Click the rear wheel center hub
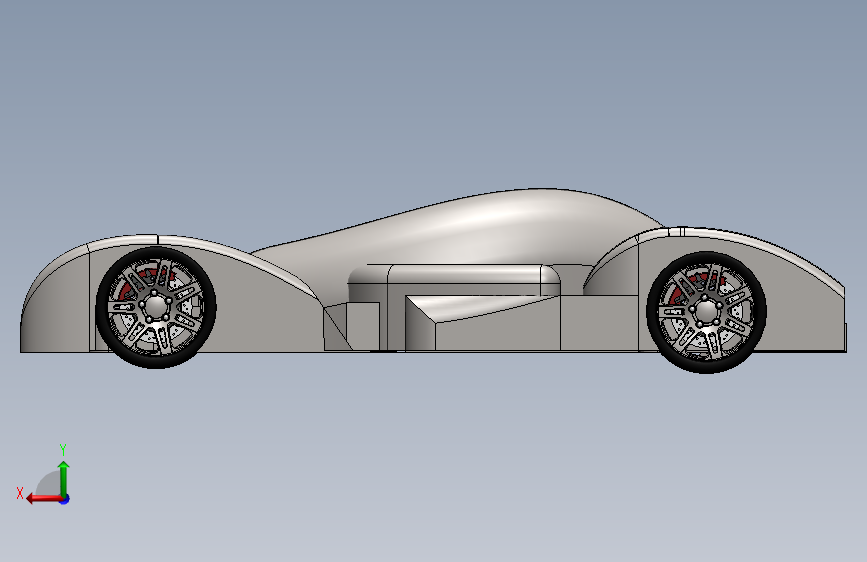 coord(706,311)
